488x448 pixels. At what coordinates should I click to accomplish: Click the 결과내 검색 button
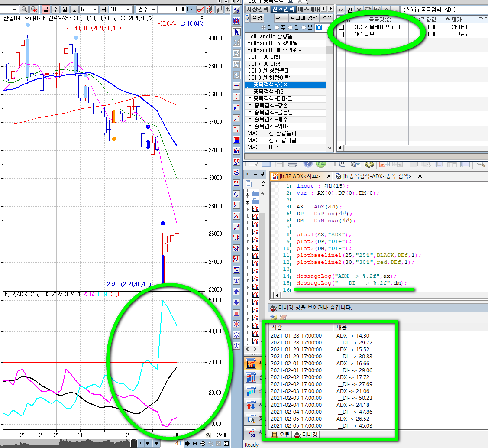click(x=304, y=18)
